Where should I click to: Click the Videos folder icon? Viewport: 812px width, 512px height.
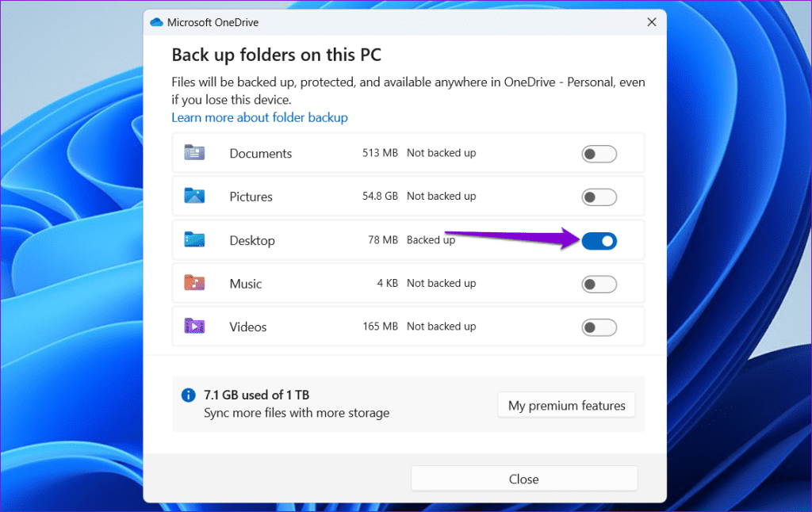[x=194, y=326]
